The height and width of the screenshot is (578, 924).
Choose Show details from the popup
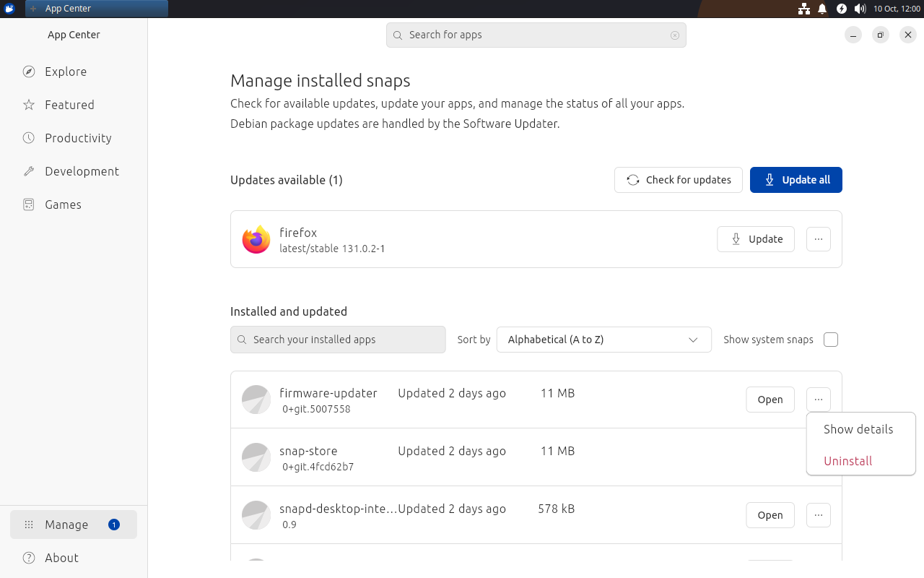click(x=860, y=429)
